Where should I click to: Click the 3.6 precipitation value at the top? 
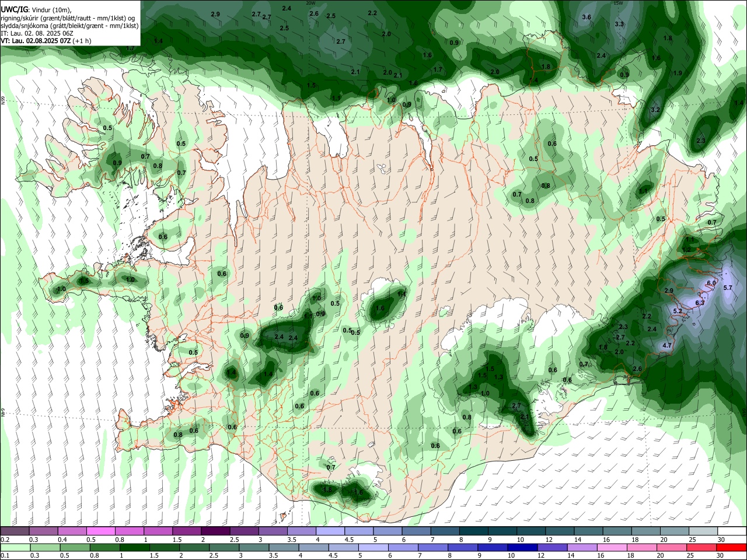[587, 17]
